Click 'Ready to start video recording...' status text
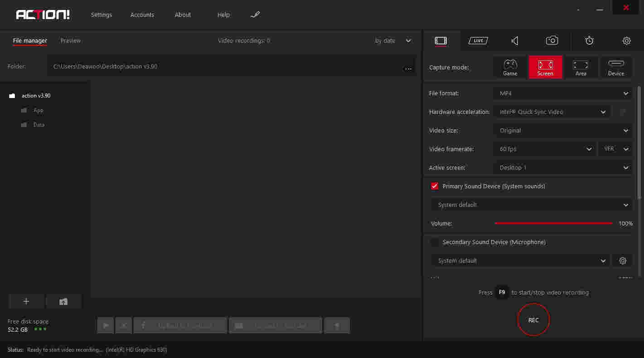Viewport: 644px width, 358px height. coord(65,350)
